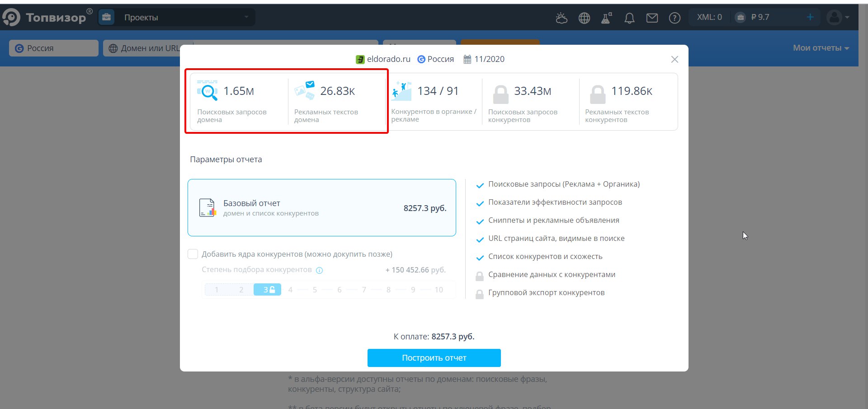
Task: Click the Базовый отчет document icon
Action: 208,207
